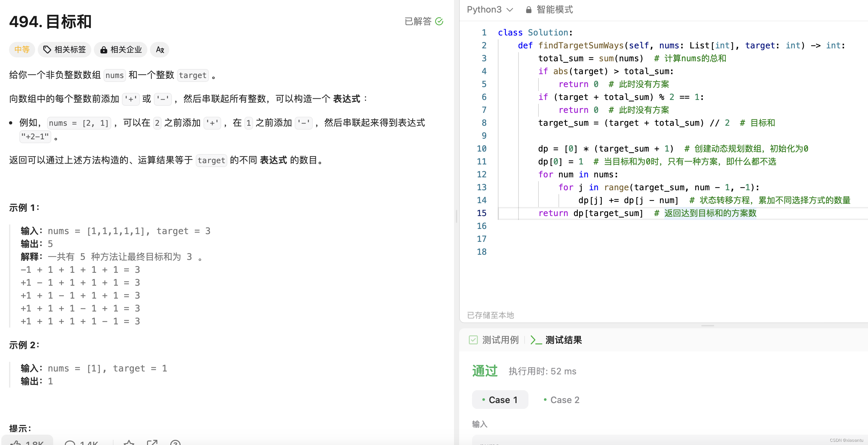This screenshot has height=445, width=868.
Task: Click the translate language icon button
Action: [x=160, y=50]
